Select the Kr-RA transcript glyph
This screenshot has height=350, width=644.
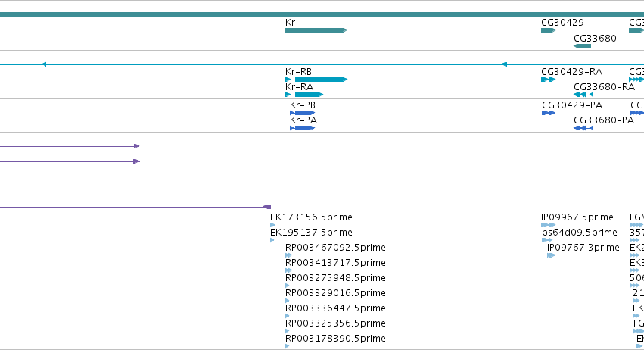[x=304, y=95]
